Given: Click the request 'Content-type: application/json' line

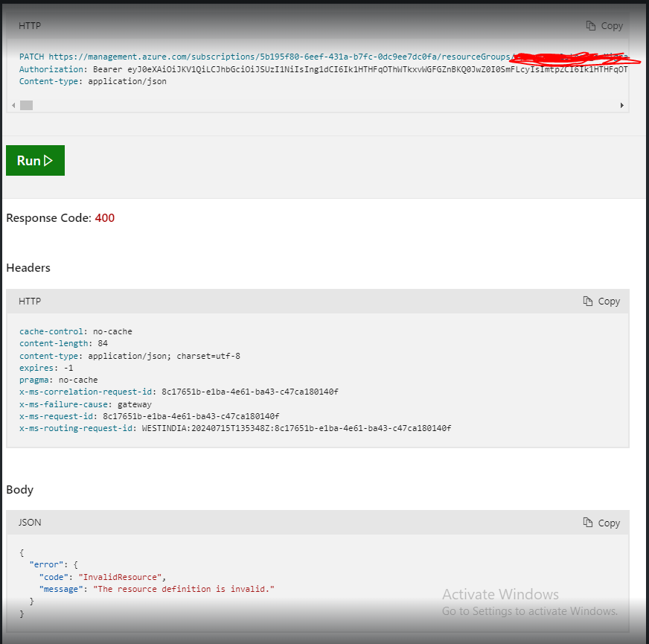Looking at the screenshot, I should pos(93,81).
